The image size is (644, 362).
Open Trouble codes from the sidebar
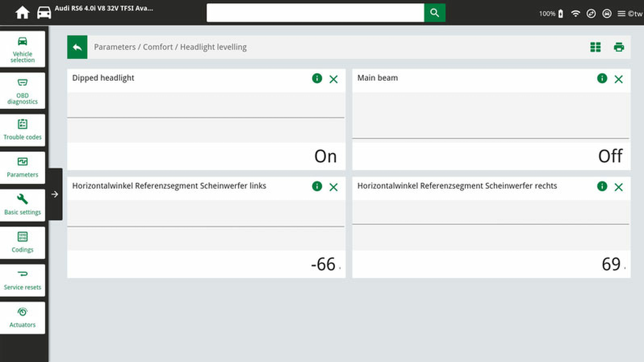[x=22, y=129]
